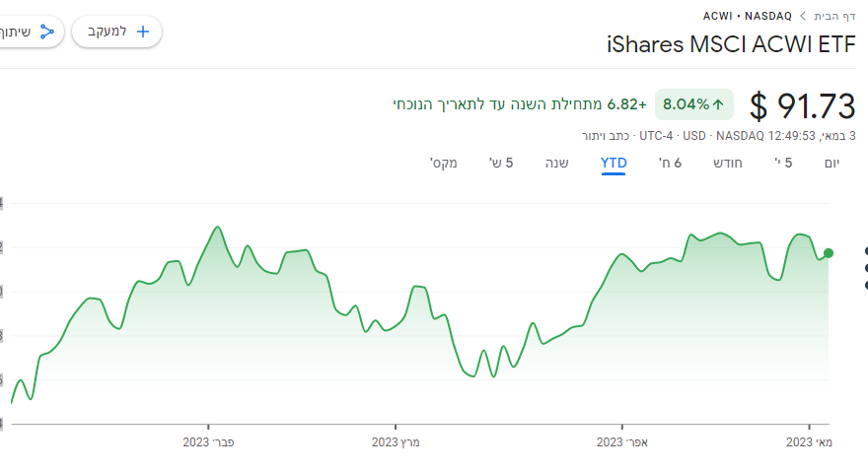Go to דף הבית home breadcrumb link
Screen dimensions: 868x471
click(x=834, y=16)
